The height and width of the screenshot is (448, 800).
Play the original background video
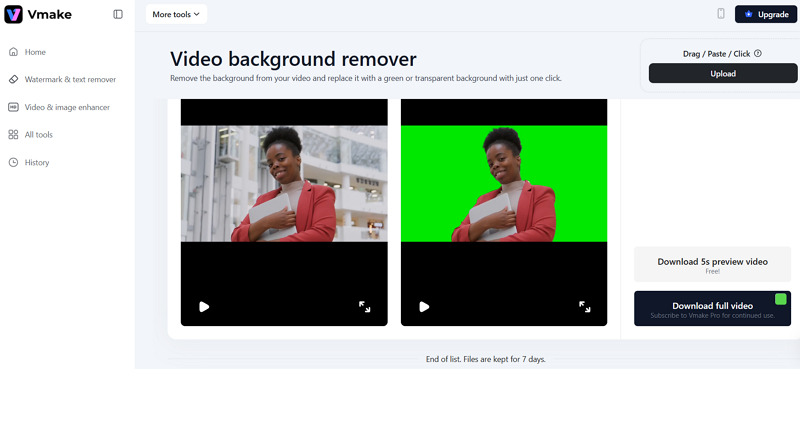[204, 307]
